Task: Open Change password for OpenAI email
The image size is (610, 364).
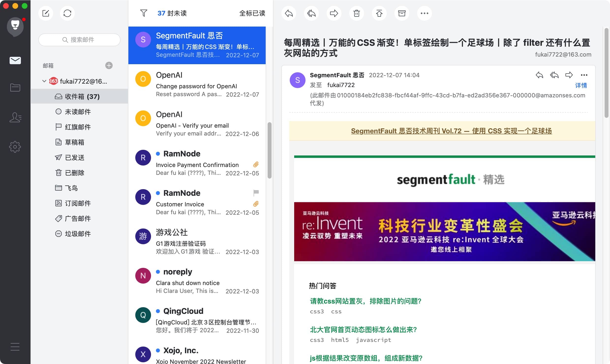Action: tap(197, 84)
